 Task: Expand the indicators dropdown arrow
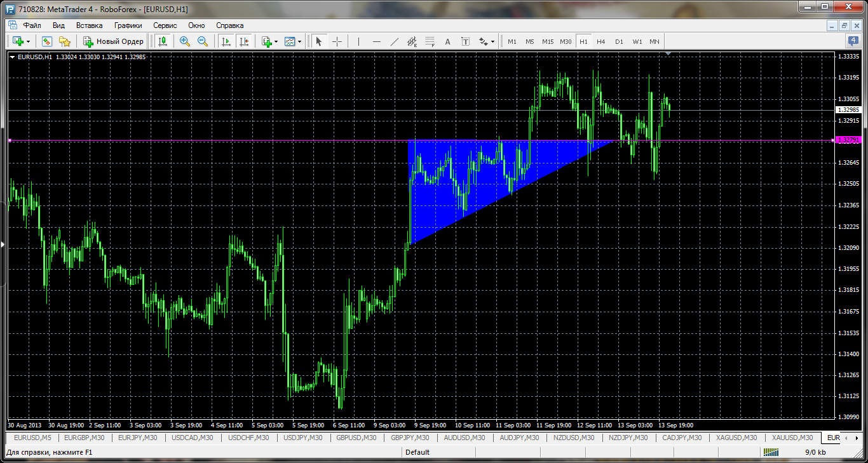pyautogui.click(x=276, y=42)
